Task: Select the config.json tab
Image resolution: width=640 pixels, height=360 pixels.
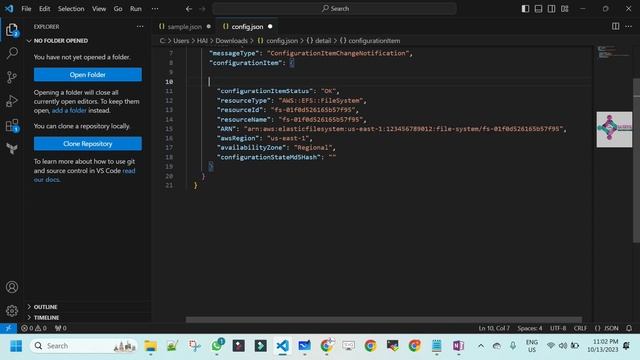Action: [x=247, y=27]
